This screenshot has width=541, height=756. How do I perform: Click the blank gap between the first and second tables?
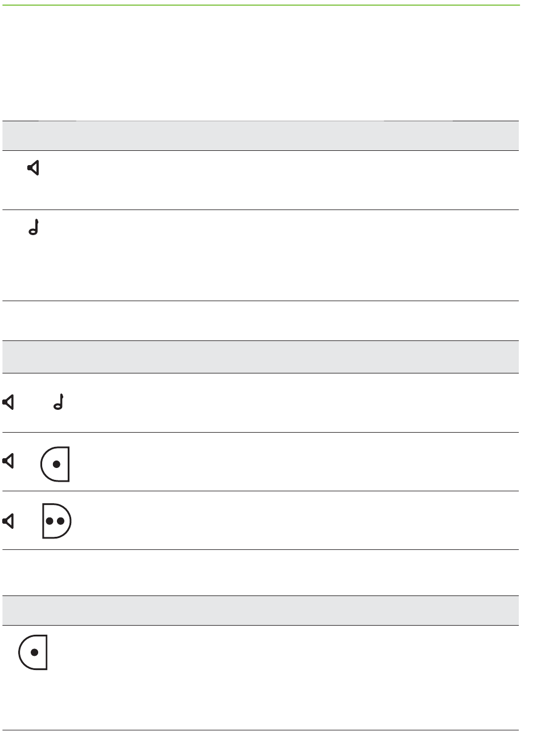[x=260, y=321]
